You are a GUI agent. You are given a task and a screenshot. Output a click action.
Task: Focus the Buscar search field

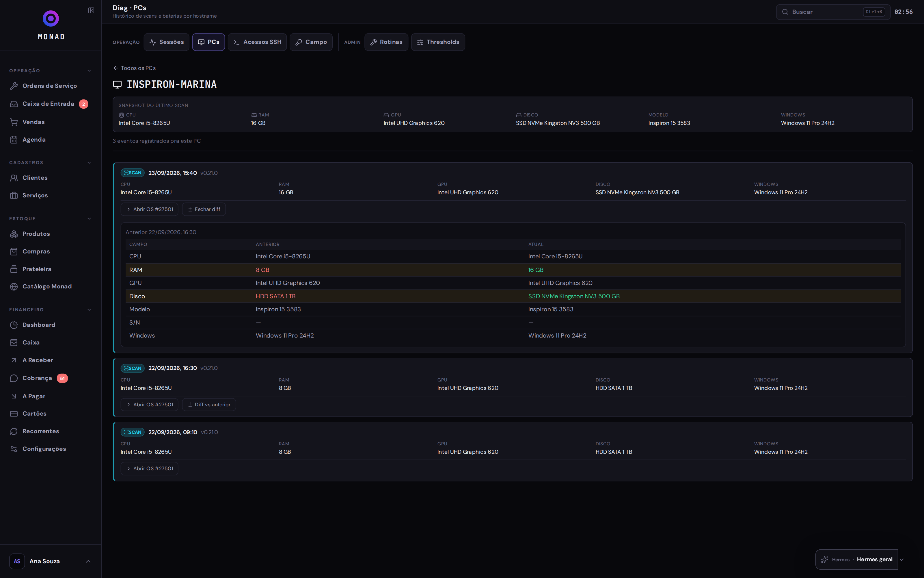[x=833, y=12]
